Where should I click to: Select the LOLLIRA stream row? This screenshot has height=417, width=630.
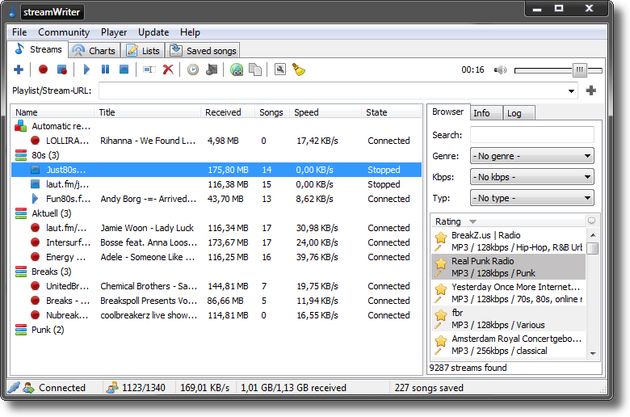point(217,141)
